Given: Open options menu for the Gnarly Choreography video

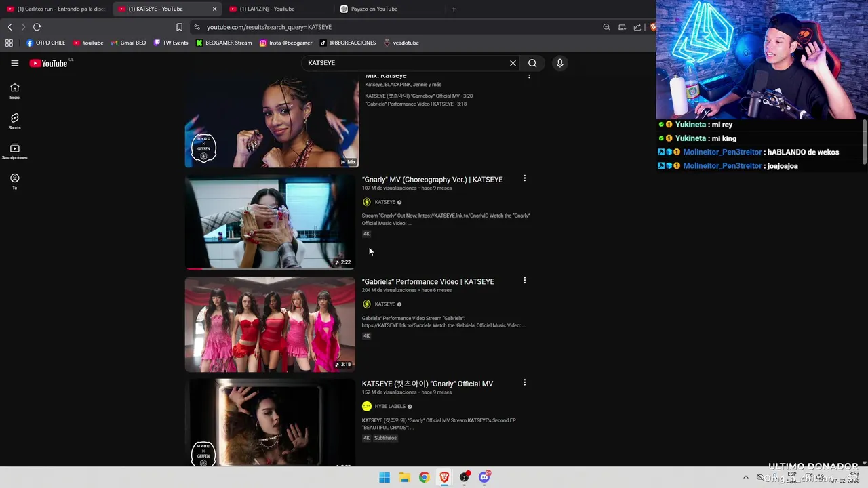Looking at the screenshot, I should [524, 178].
